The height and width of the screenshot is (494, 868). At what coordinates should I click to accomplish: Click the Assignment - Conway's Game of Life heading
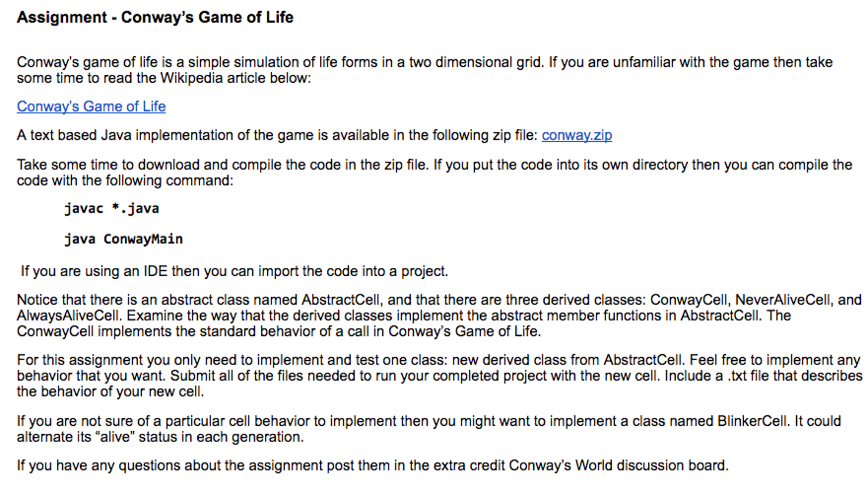pyautogui.click(x=155, y=17)
